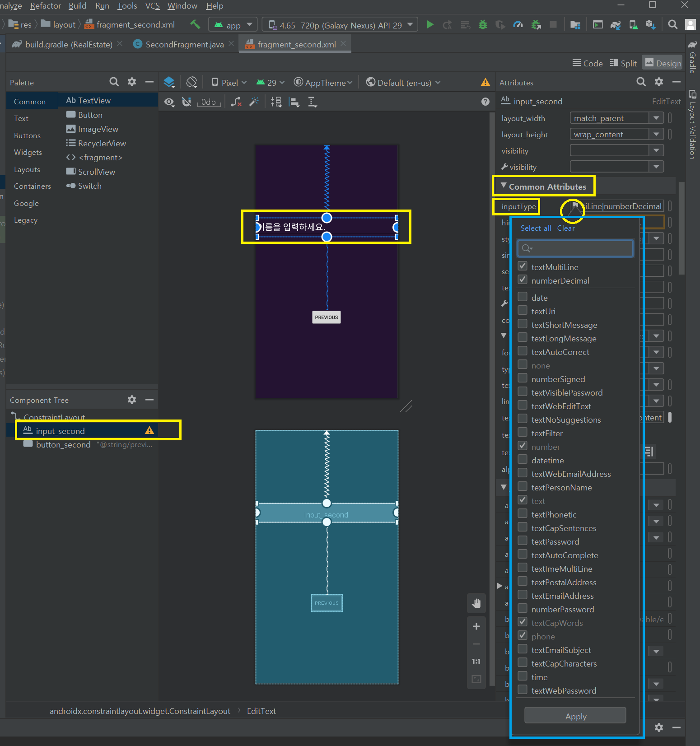700x746 pixels.
Task: Click the Select Design Surface layers icon
Action: point(169,82)
